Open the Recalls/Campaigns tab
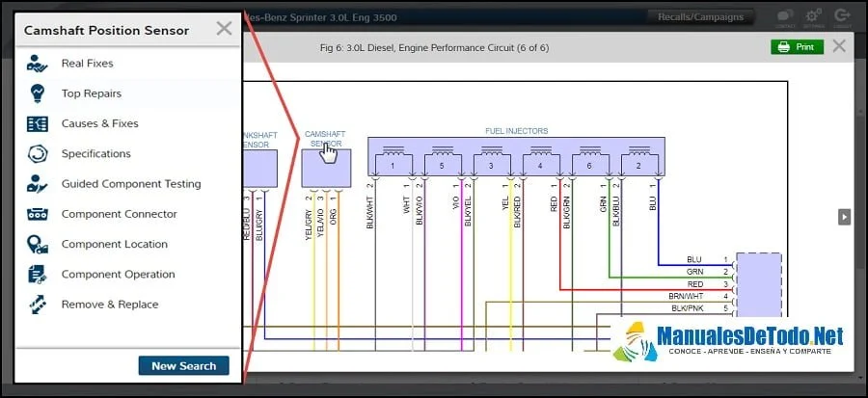 [700, 17]
